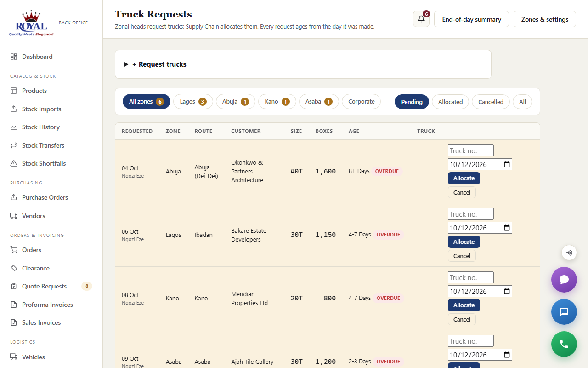Allocate truck for Okonkwo & Partners request
The height and width of the screenshot is (368, 588).
tap(464, 178)
